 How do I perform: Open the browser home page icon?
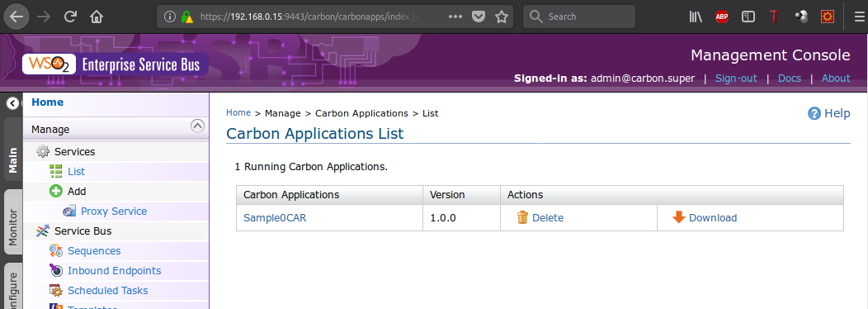pyautogui.click(x=97, y=17)
